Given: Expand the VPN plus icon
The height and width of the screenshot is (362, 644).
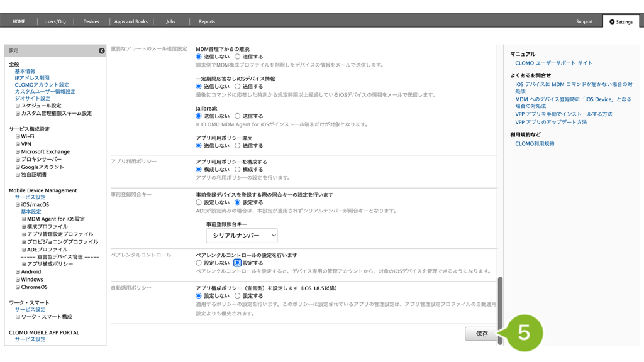Looking at the screenshot, I should pos(18,144).
